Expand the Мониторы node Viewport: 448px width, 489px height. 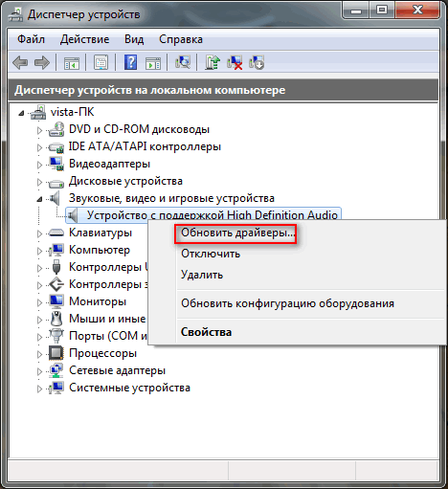click(39, 302)
